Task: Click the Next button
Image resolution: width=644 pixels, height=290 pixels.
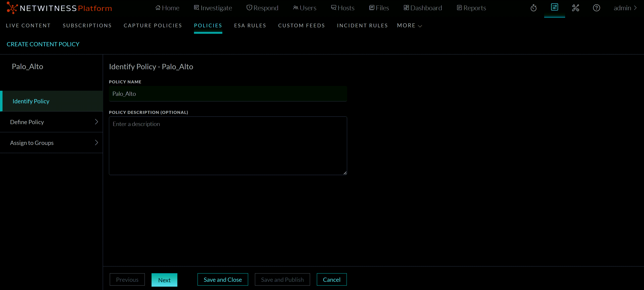Action: (164, 280)
